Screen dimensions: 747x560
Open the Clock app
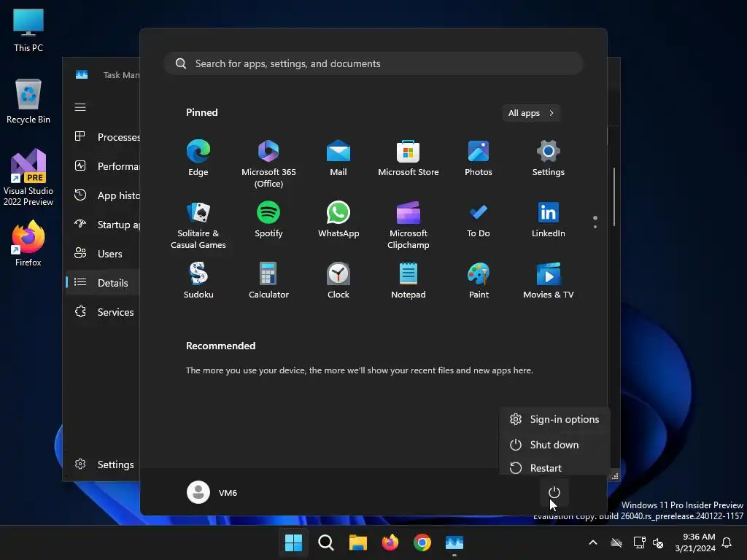(x=338, y=281)
